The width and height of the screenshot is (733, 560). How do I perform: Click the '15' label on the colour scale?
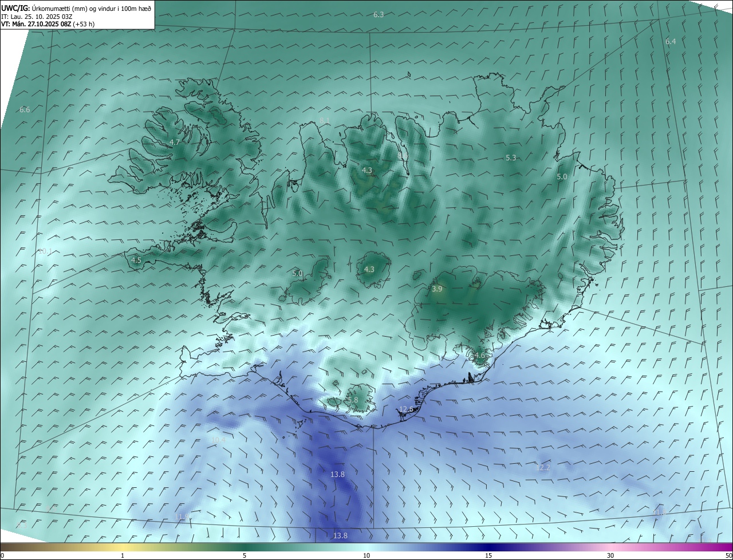488,555
